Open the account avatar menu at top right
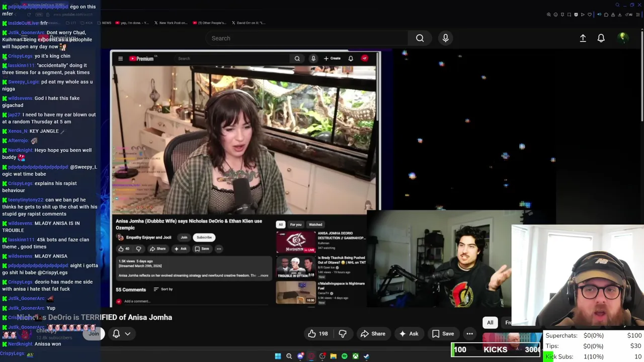The width and height of the screenshot is (644, 362). 623,38
